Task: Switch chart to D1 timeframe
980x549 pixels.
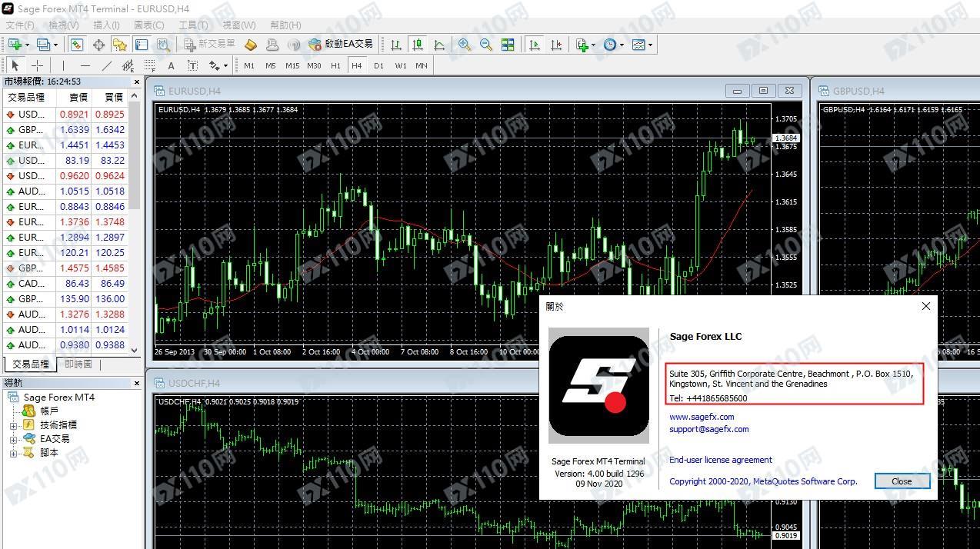Action: tap(378, 65)
